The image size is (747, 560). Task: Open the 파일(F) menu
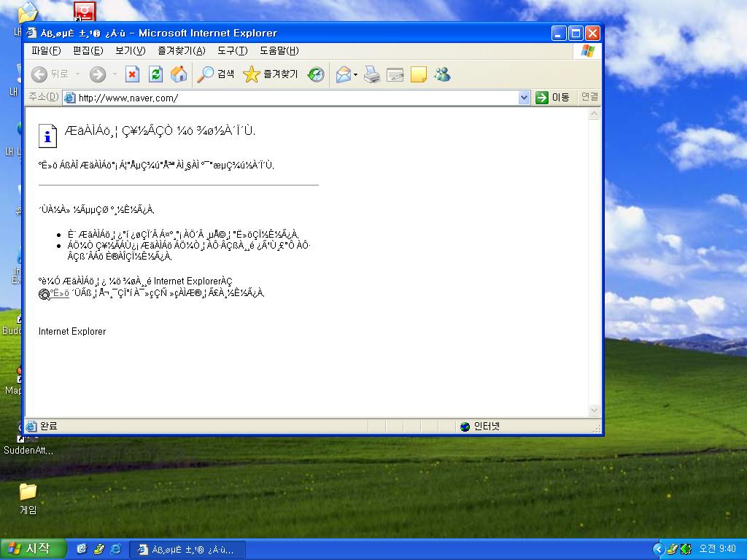click(46, 51)
